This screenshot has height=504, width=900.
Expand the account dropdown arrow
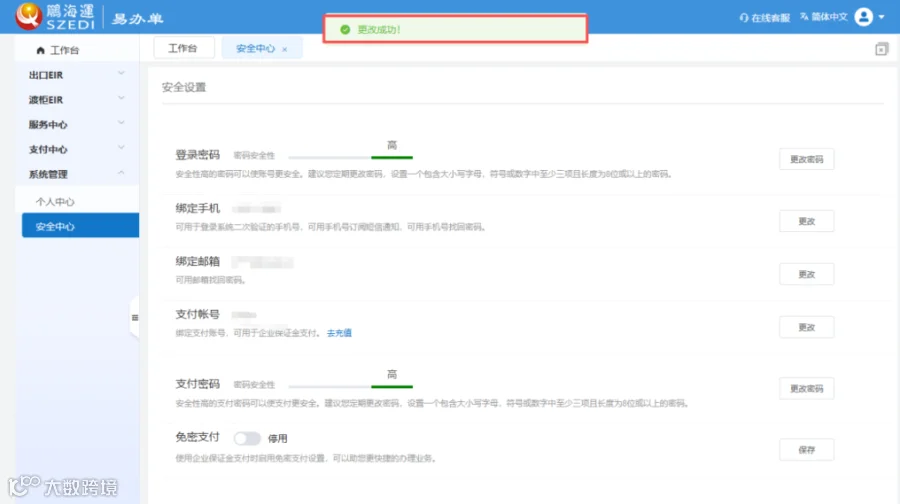point(882,17)
